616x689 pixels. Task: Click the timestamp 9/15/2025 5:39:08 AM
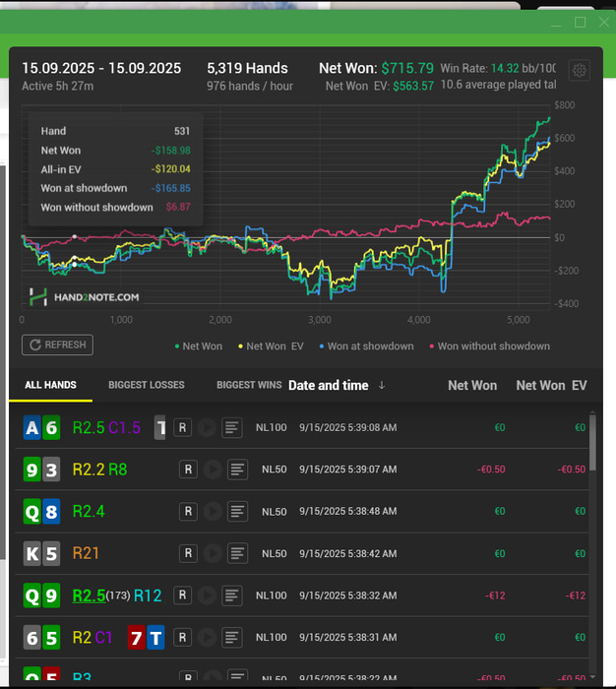point(348,427)
